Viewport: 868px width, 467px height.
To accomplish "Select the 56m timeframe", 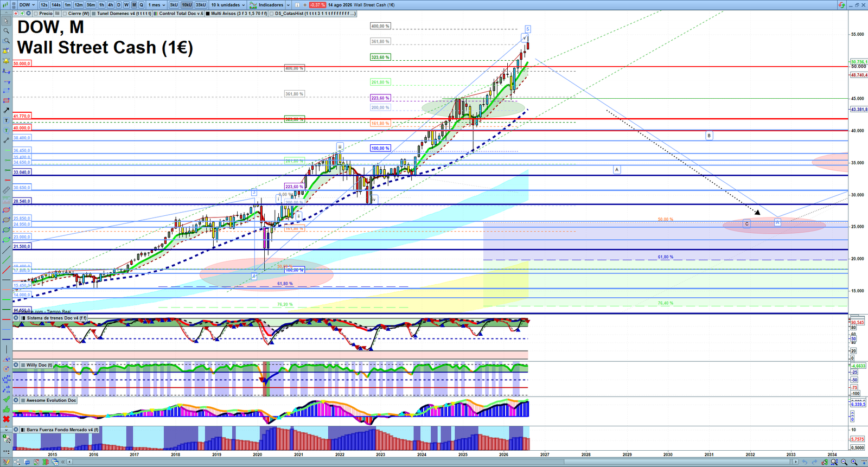I will [91, 5].
